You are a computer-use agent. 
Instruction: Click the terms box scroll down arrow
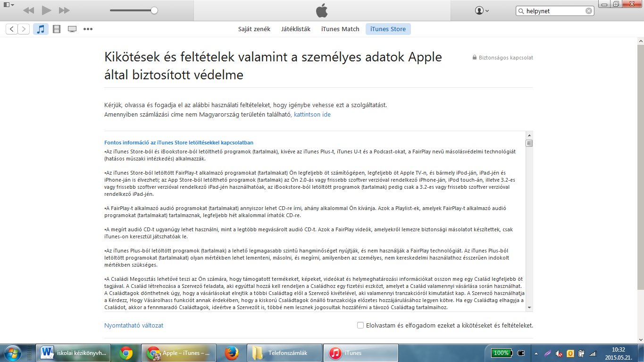pos(529,307)
